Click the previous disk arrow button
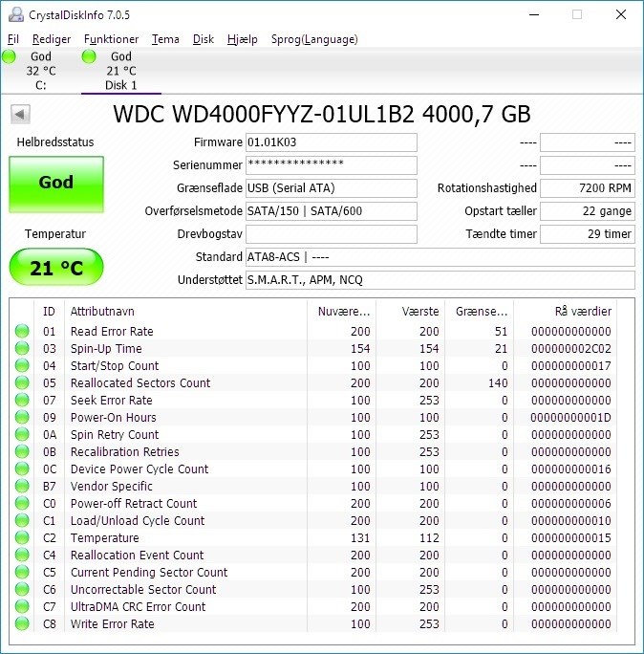The image size is (644, 654). 20,115
